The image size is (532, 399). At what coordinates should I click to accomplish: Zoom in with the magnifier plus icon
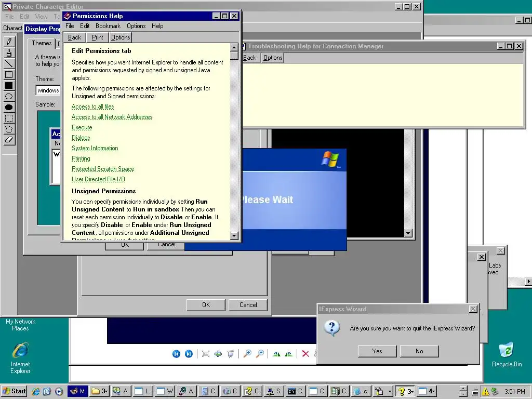click(248, 354)
